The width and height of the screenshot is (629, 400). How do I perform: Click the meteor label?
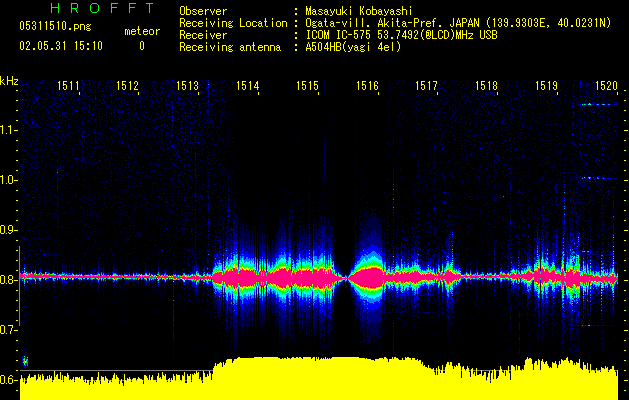coord(142,31)
